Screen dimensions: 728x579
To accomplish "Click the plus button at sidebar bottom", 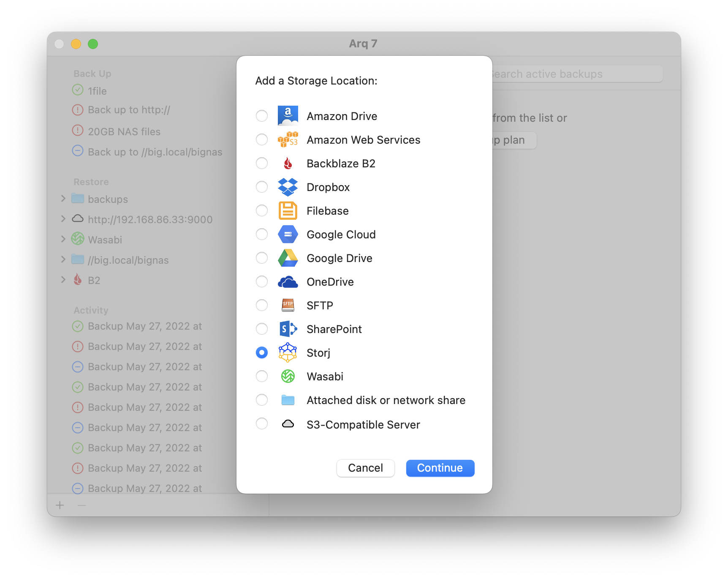I will tap(60, 505).
